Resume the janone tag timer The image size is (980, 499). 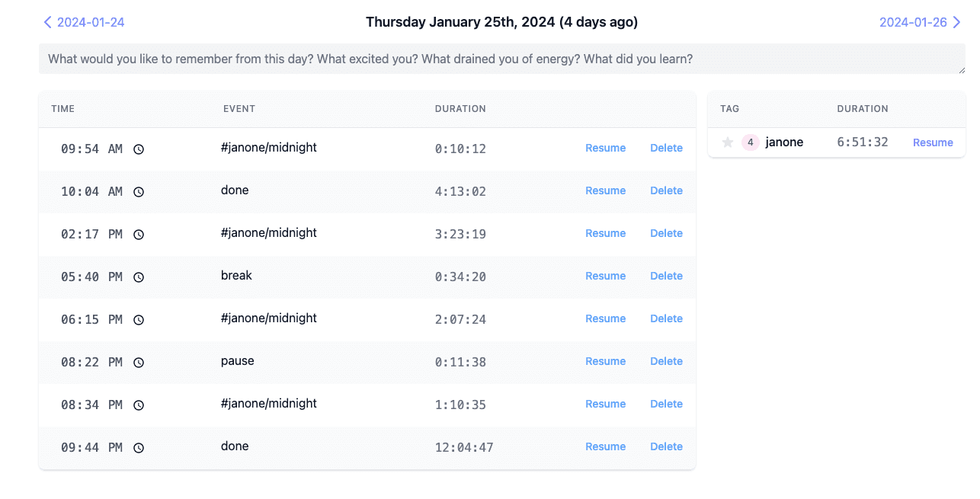point(933,142)
